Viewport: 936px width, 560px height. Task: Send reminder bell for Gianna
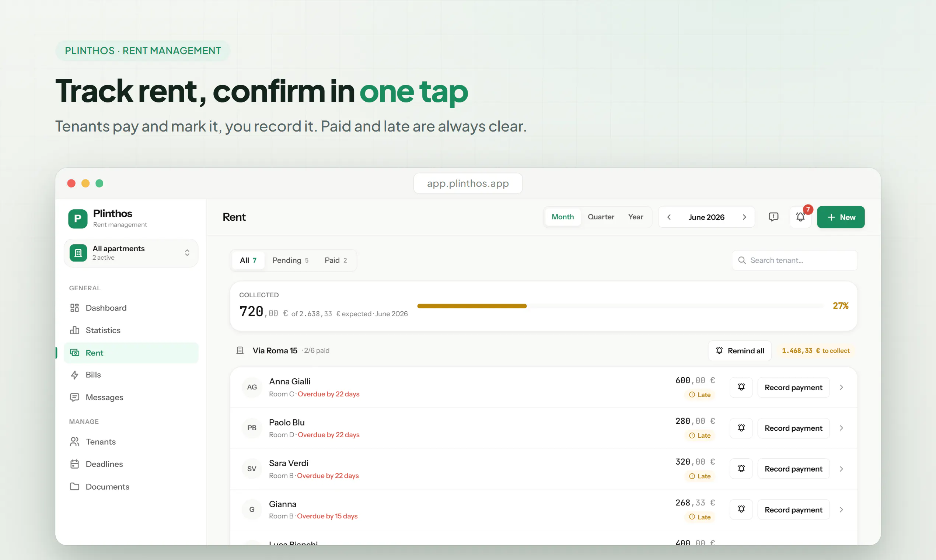click(741, 510)
